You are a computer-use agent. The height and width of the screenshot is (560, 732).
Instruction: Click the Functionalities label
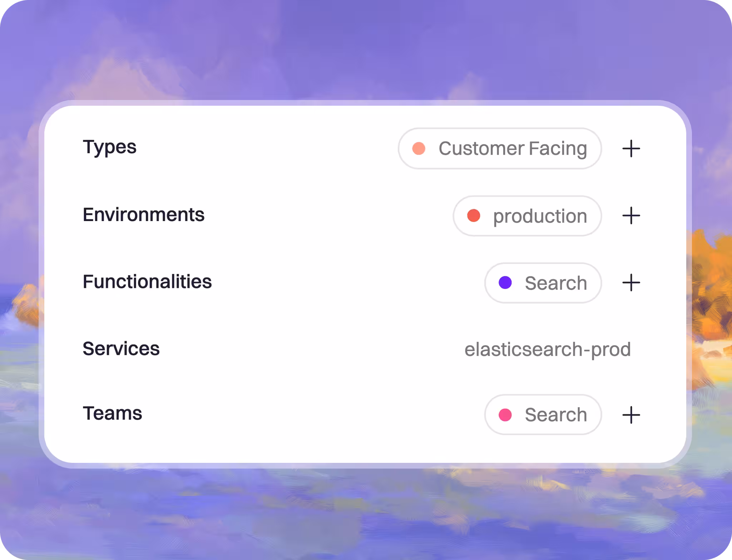click(147, 281)
